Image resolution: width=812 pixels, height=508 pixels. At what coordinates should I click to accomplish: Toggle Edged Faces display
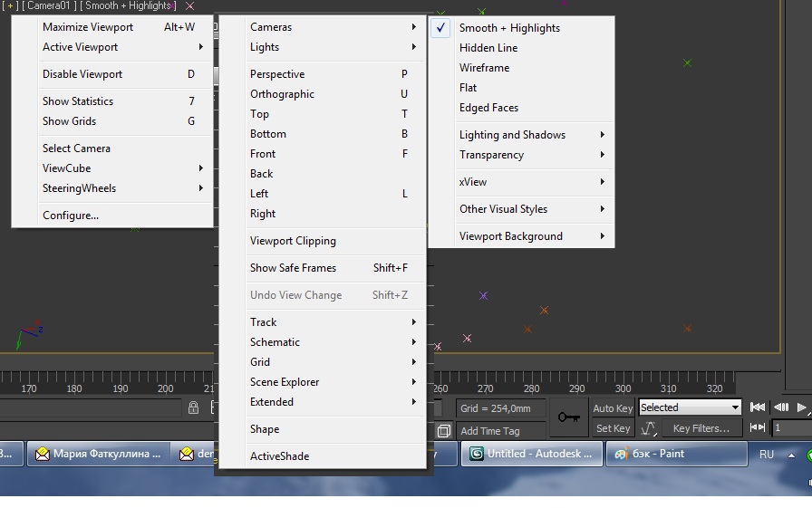[x=522, y=108]
